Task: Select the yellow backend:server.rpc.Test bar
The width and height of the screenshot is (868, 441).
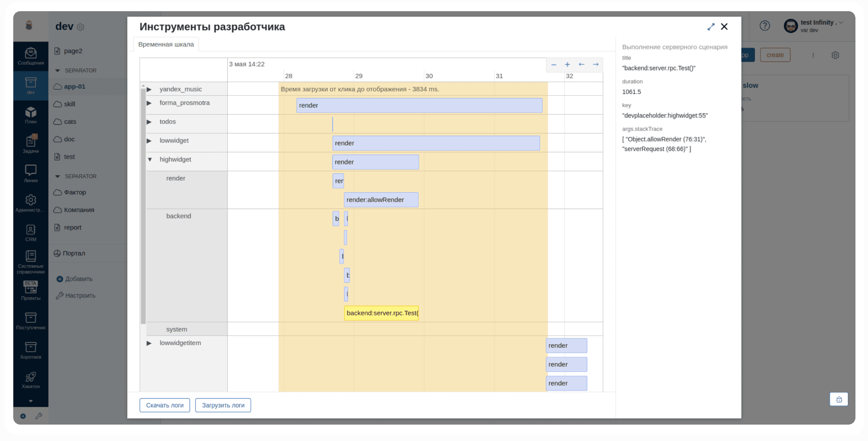Action: tap(381, 313)
